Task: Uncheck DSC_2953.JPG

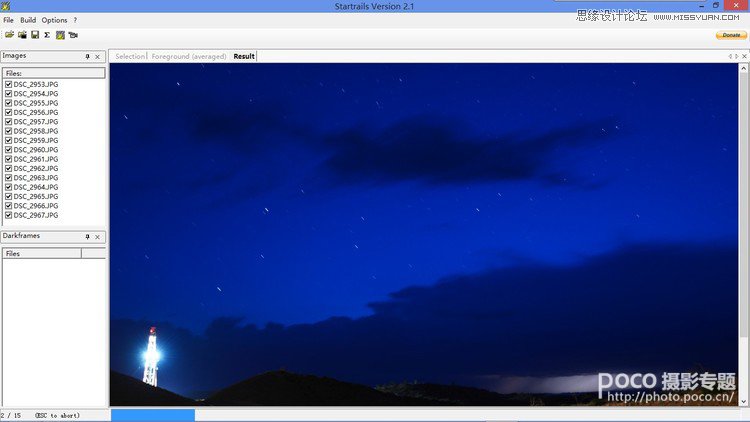Action: [8, 84]
